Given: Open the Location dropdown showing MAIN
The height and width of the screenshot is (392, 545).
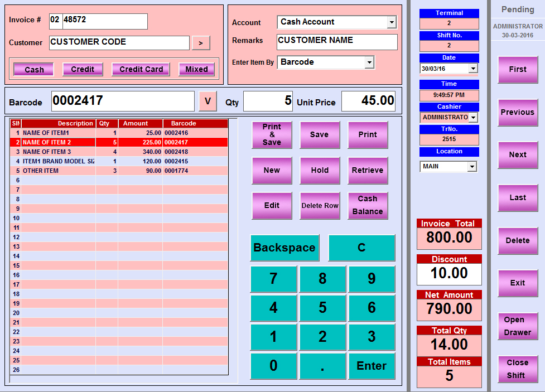Looking at the screenshot, I should 472,167.
